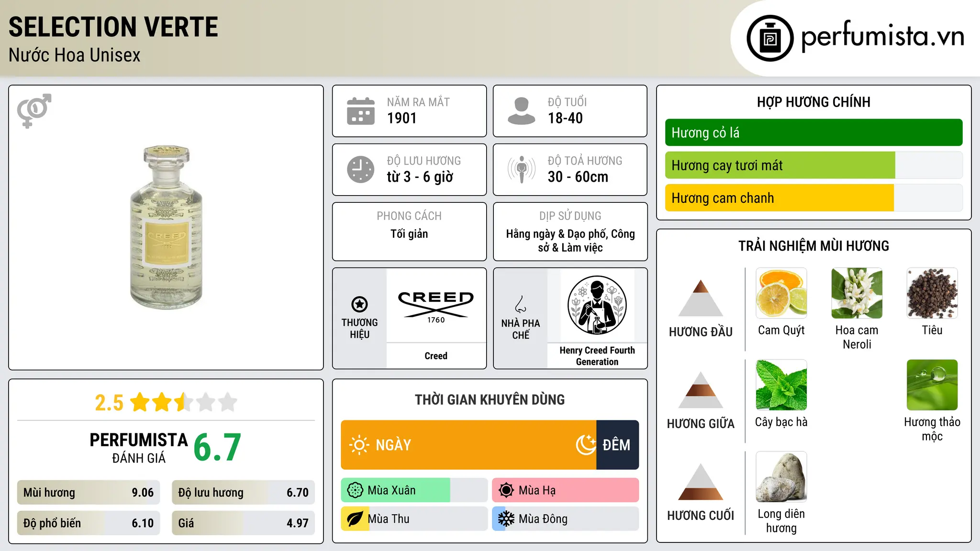980x551 pixels.
Task: Click the SELECTION VERTE title
Action: [113, 27]
